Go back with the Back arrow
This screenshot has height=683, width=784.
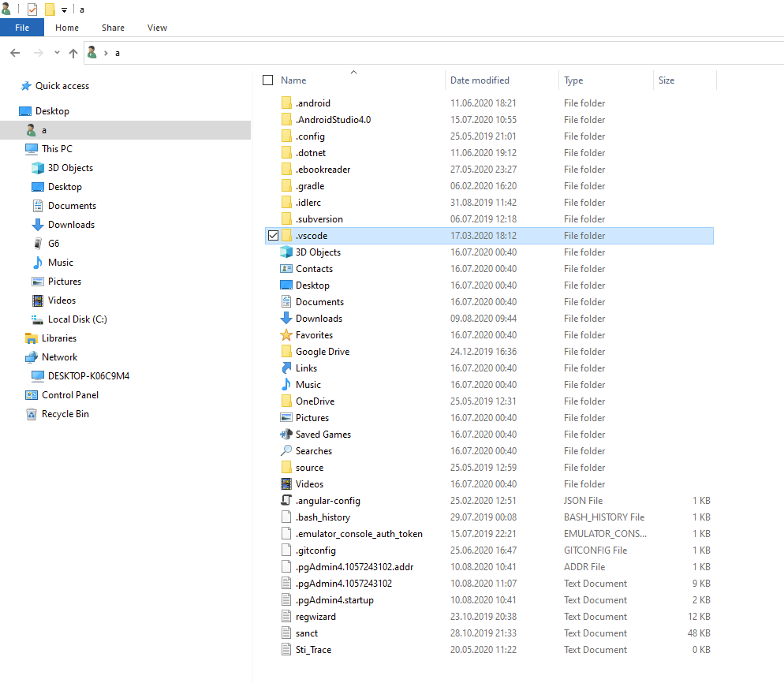pos(16,53)
